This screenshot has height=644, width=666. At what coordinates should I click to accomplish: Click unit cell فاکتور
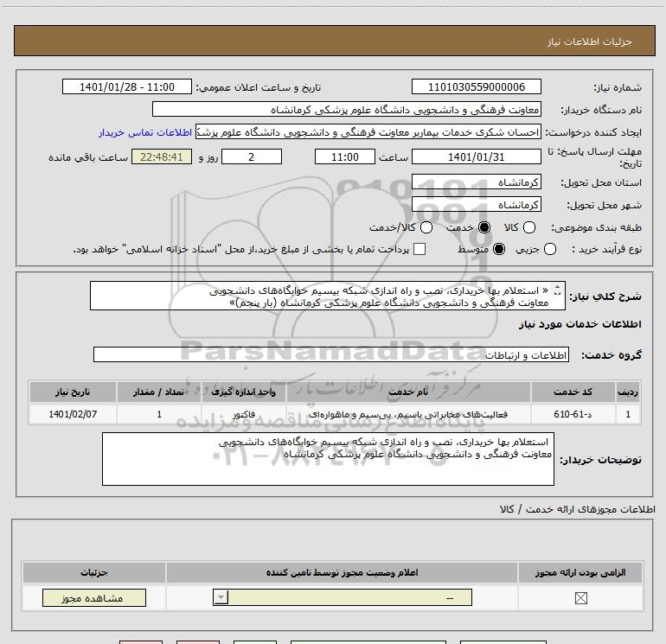pyautogui.click(x=244, y=414)
